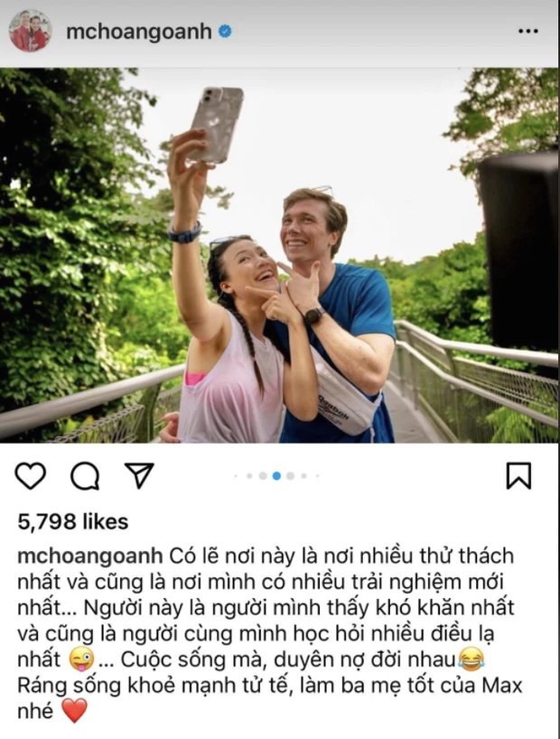Image resolution: width=560 pixels, height=739 pixels.
Task: Go to the large gray dot before the blue dot
Action: (x=263, y=476)
